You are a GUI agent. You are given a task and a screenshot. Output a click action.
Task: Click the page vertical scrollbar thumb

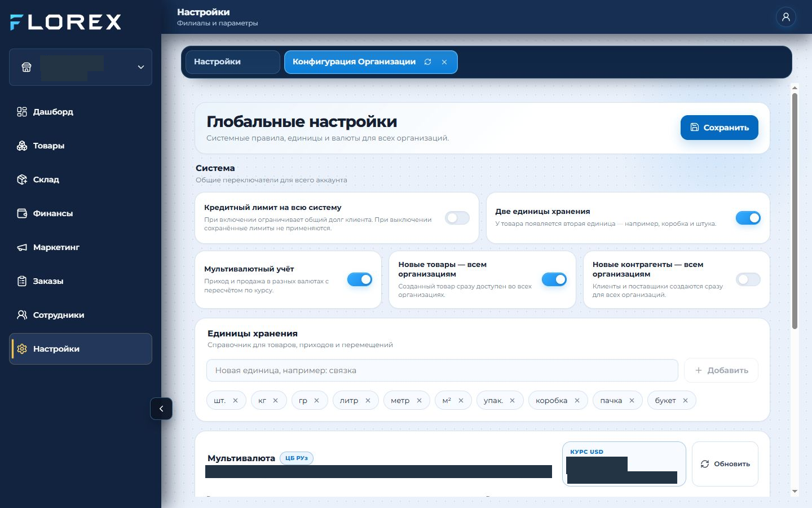(x=795, y=211)
